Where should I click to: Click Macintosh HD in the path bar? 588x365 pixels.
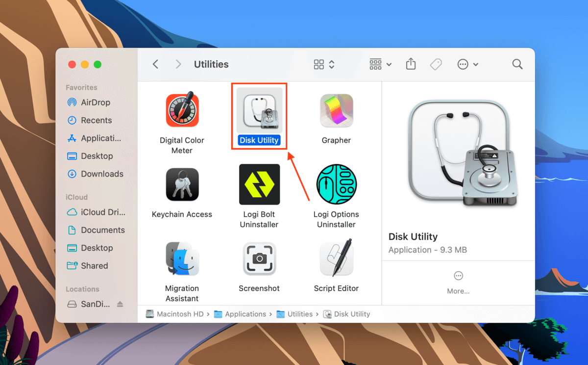[x=174, y=314]
